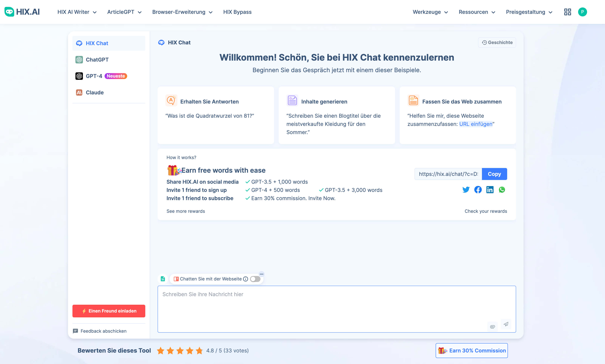The height and width of the screenshot is (364, 605).
Task: Collapse the chat-with-webpage bar minus icon
Action: 261,274
